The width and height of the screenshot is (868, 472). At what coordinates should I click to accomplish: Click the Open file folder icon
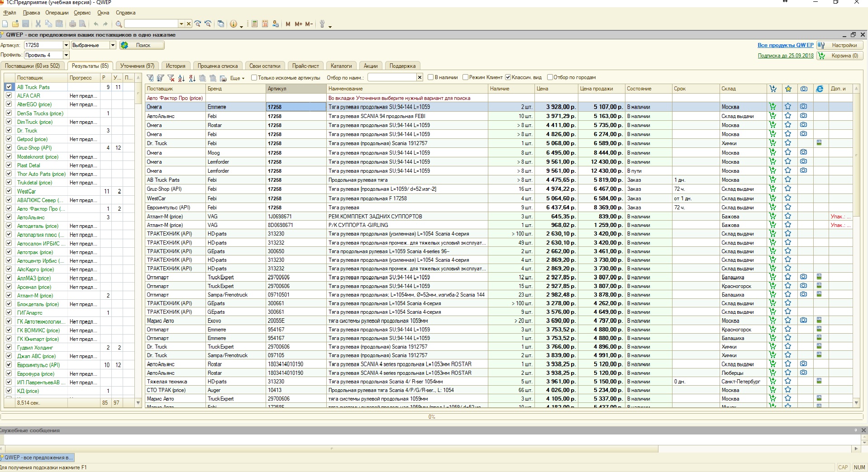[x=15, y=24]
